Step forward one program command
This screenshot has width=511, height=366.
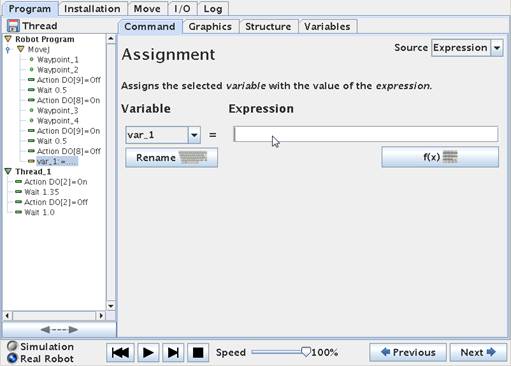(173, 352)
